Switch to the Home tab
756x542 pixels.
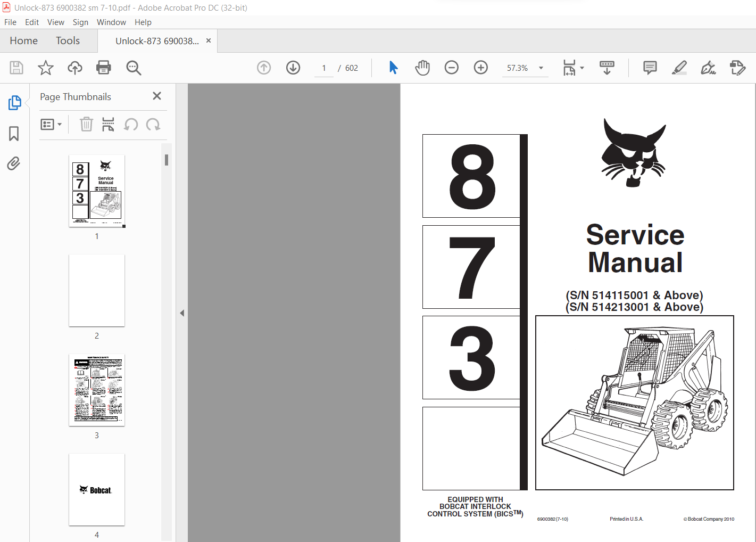click(24, 41)
